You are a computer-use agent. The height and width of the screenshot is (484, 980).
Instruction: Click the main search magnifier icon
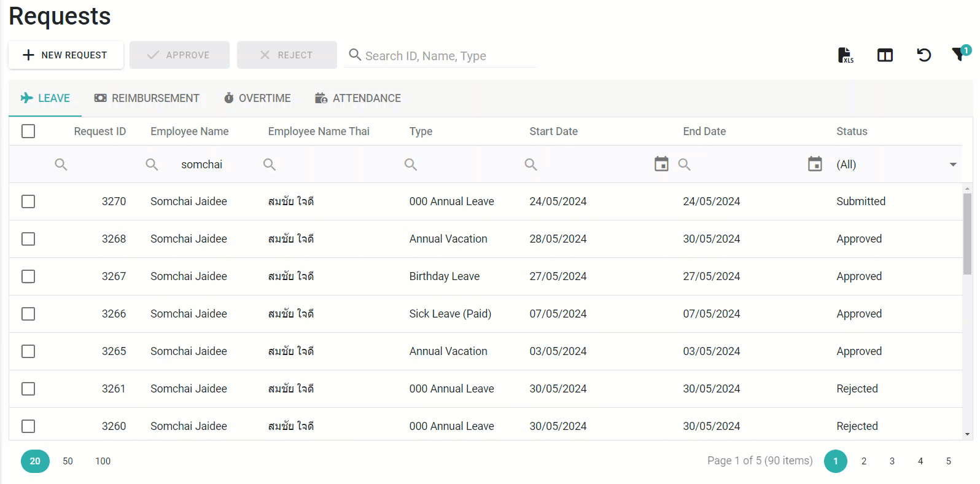click(355, 55)
